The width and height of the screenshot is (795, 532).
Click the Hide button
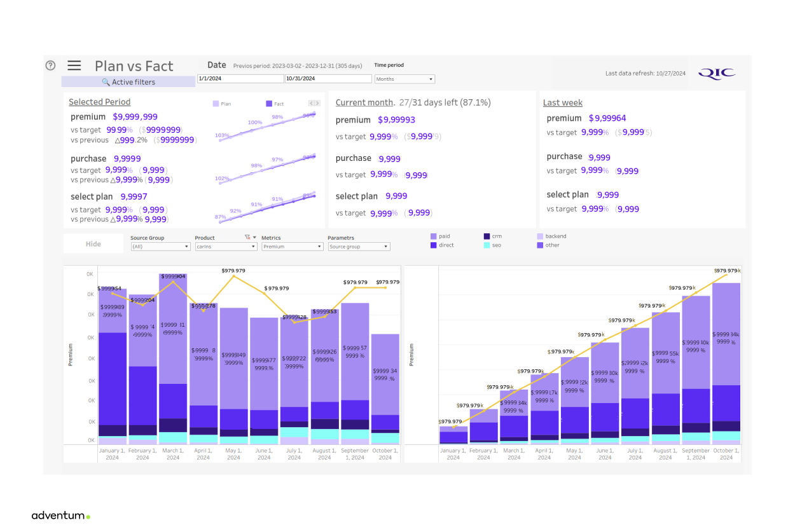click(93, 244)
